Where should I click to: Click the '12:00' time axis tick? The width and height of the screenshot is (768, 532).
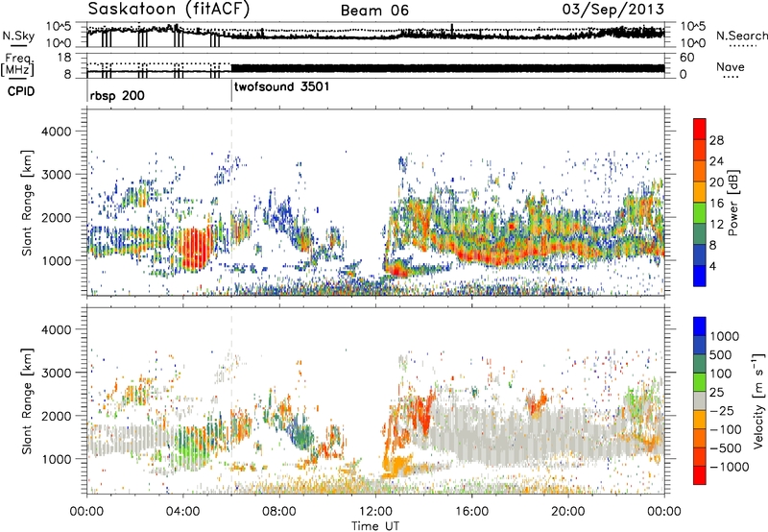click(x=375, y=512)
